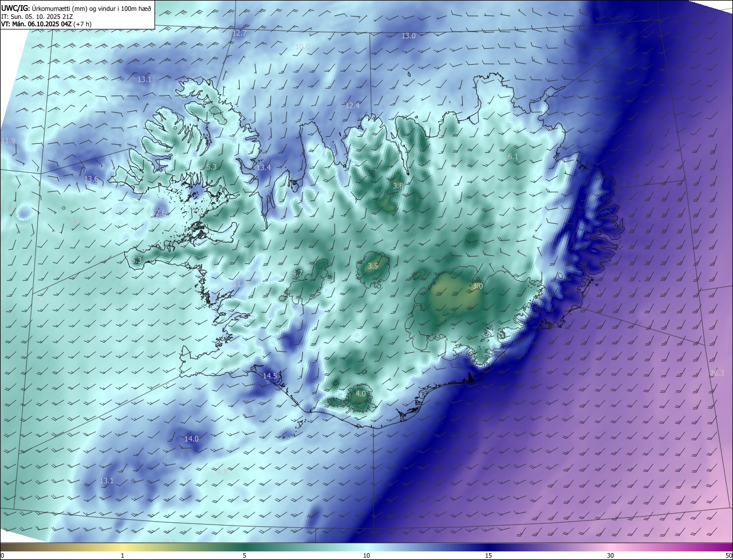Click the 13.0 value label
Screen dimensions: 733x560
408,36
